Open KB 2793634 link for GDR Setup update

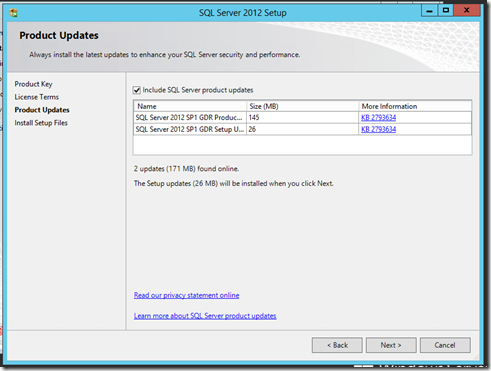(x=378, y=129)
